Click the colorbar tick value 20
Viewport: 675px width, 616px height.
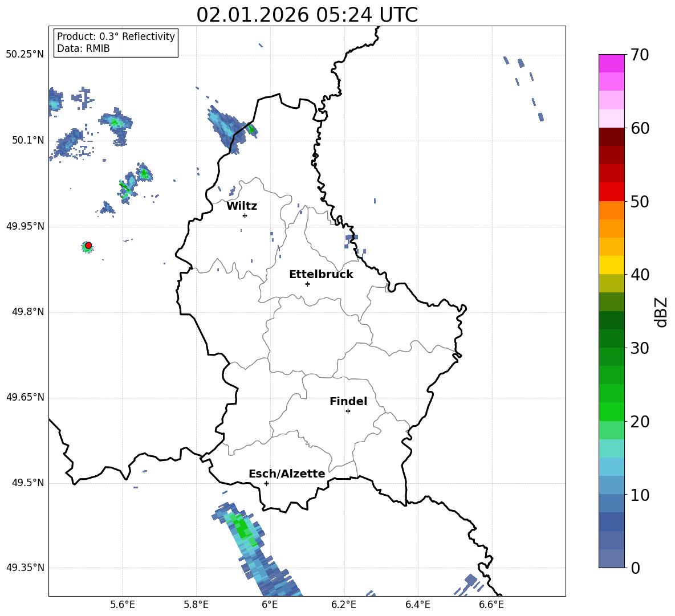tap(640, 422)
